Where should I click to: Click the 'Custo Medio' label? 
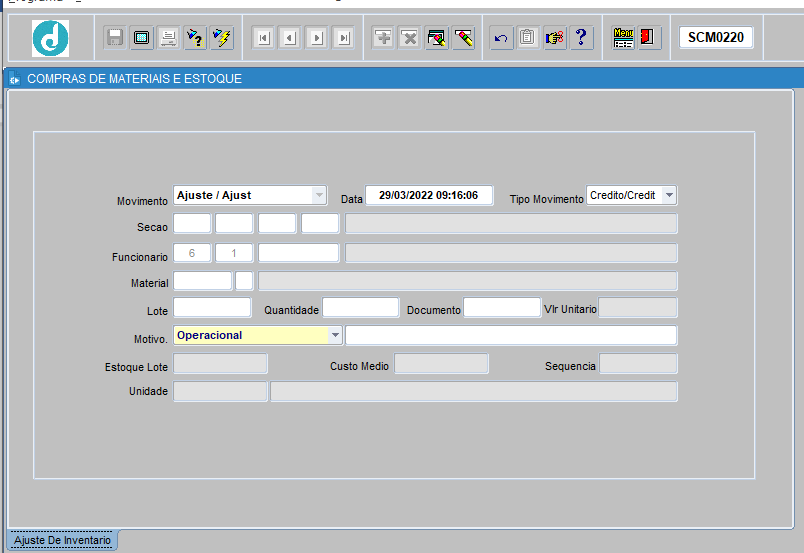359,366
